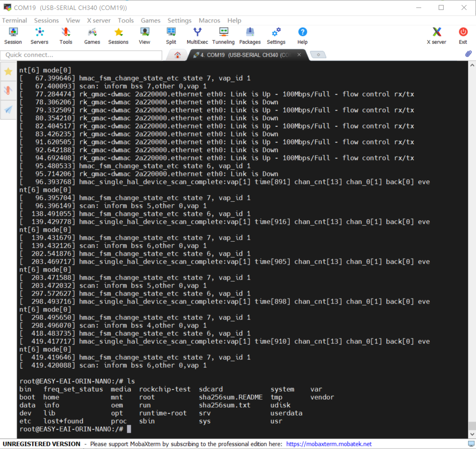Open a new tab button
The width and height of the screenshot is (476, 449).
coord(319,55)
